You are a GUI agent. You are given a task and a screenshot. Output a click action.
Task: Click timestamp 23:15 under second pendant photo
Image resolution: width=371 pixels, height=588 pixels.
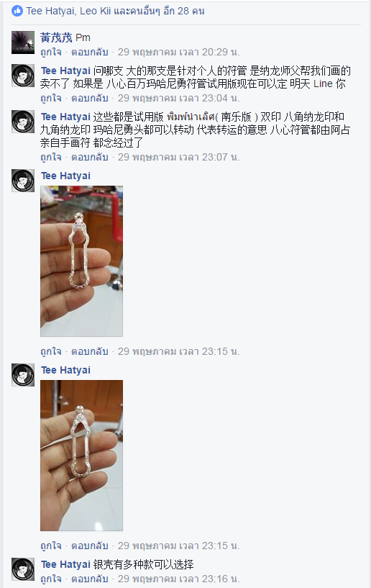(x=179, y=546)
